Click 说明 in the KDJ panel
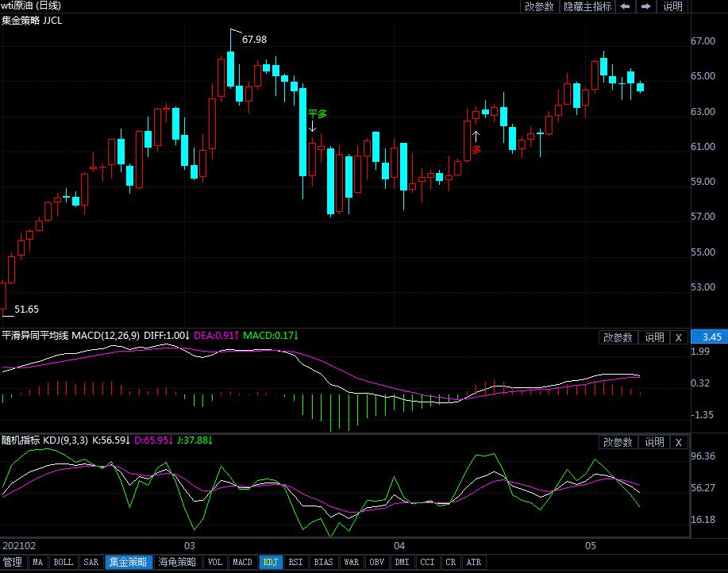 pos(654,442)
